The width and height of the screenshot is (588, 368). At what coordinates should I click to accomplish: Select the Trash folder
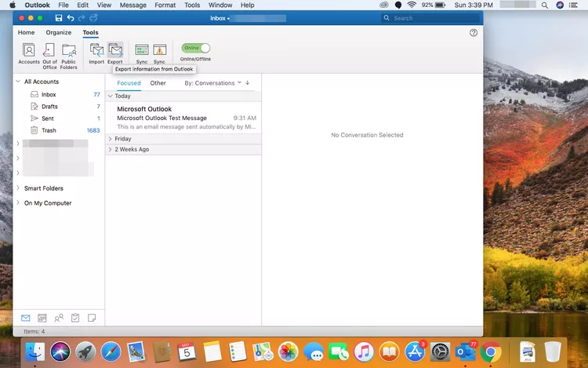[60, 130]
